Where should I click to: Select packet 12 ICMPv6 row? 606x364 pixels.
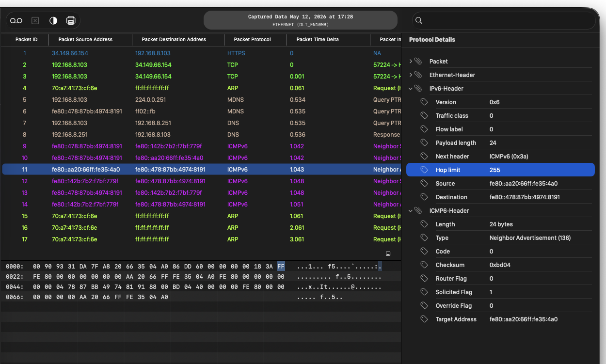(x=201, y=181)
